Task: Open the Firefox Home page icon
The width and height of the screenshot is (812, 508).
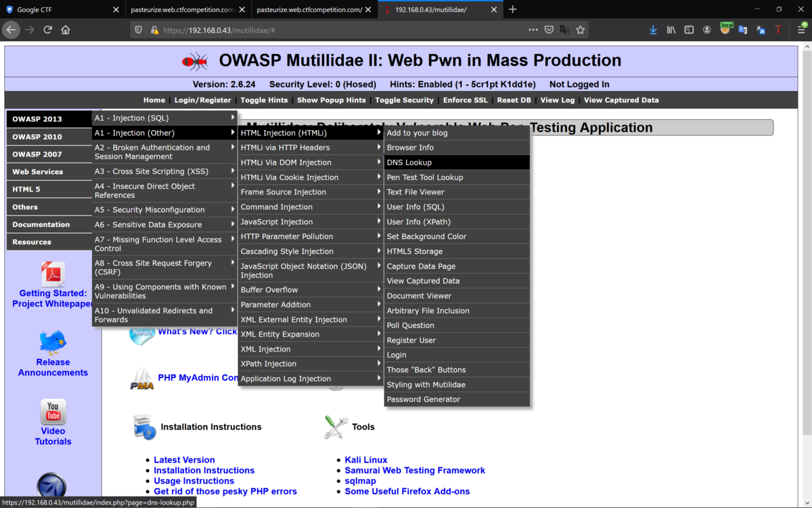Action: (x=66, y=30)
